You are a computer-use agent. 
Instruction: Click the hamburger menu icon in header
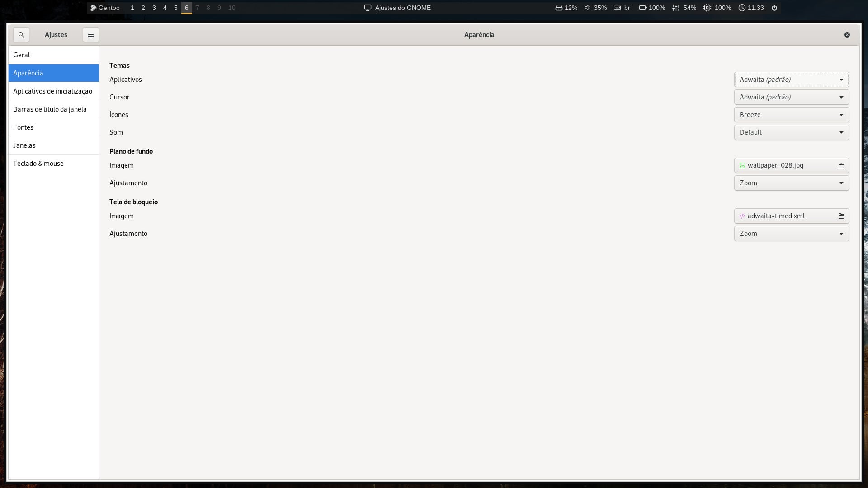(x=90, y=34)
